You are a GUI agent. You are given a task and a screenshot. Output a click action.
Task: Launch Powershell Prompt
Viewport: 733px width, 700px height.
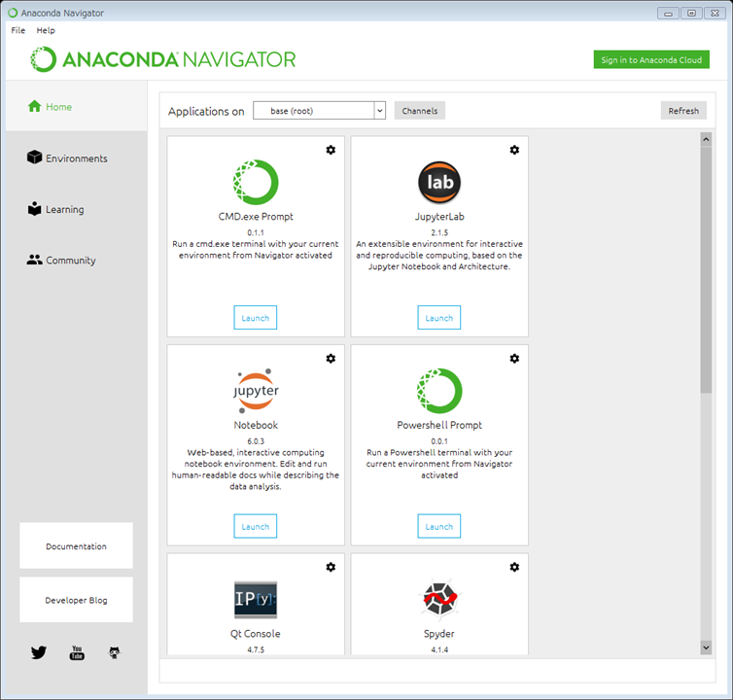[x=439, y=526]
